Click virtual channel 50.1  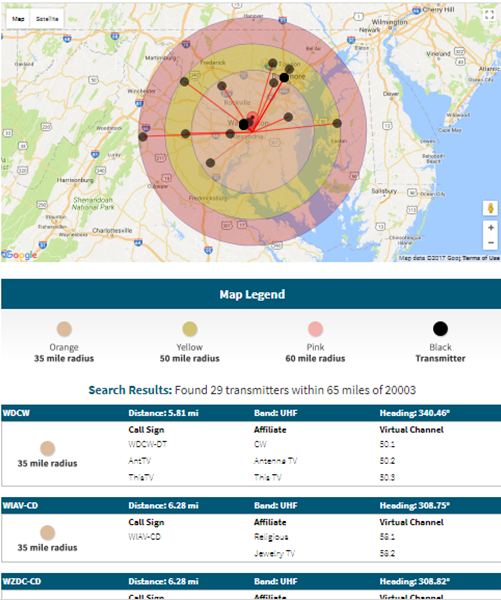(x=387, y=444)
